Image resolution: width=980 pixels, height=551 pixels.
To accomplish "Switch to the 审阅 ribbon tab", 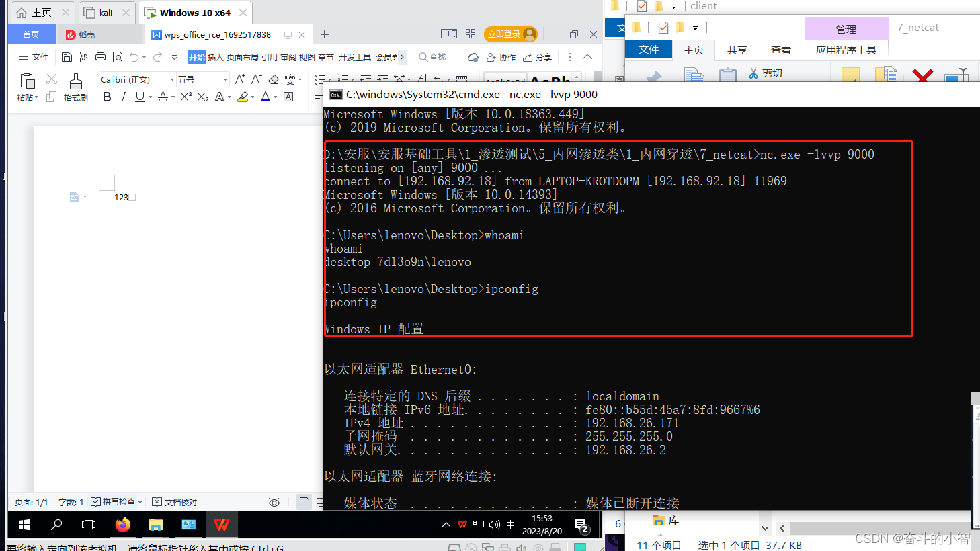I will [x=288, y=57].
